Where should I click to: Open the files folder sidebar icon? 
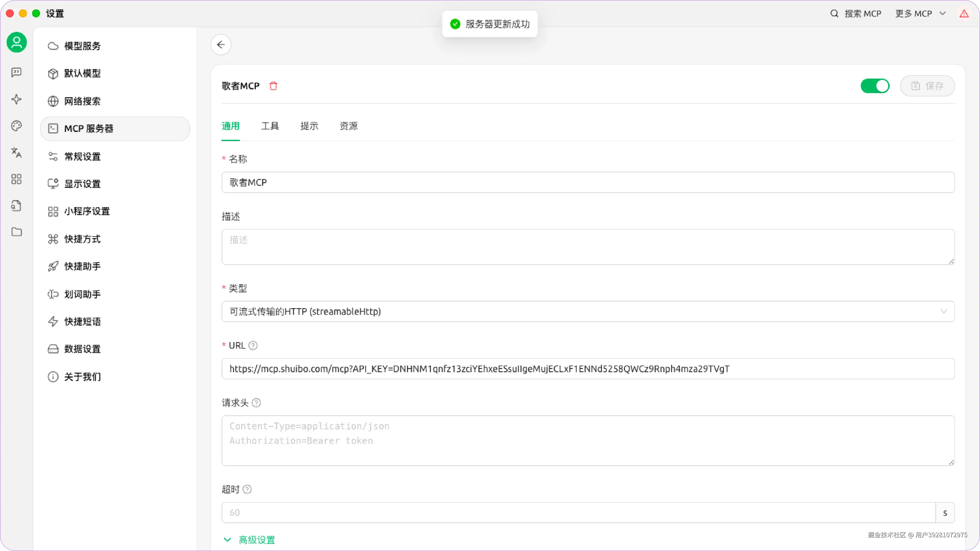[16, 232]
